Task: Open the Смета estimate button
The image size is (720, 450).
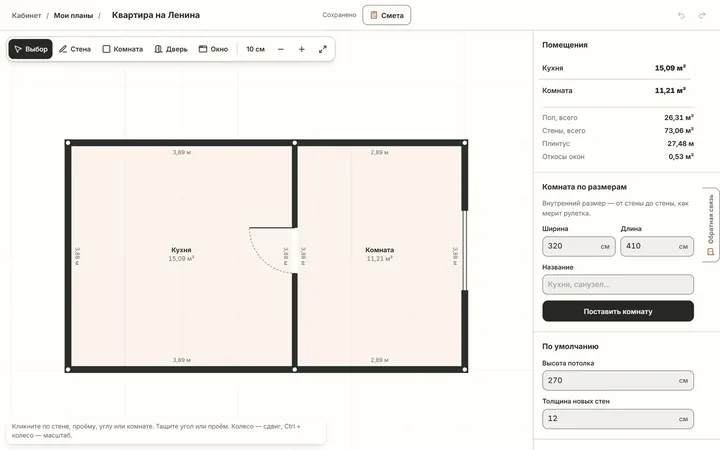Action: [x=387, y=15]
